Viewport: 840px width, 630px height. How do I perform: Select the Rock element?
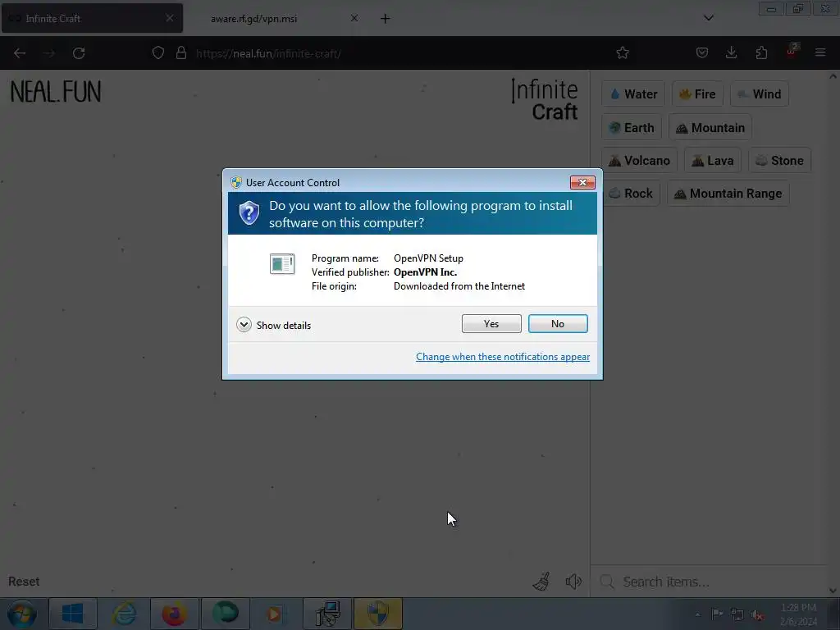tap(631, 194)
